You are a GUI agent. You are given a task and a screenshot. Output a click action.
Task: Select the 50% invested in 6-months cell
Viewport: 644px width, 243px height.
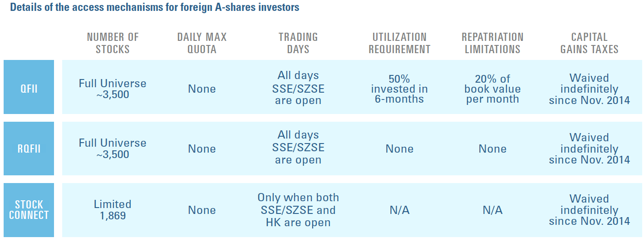point(399,89)
